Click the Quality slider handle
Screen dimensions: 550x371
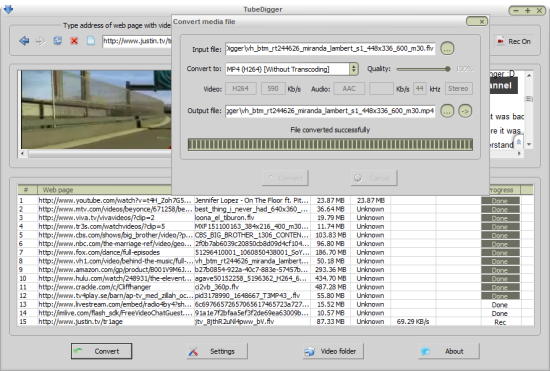tap(448, 69)
